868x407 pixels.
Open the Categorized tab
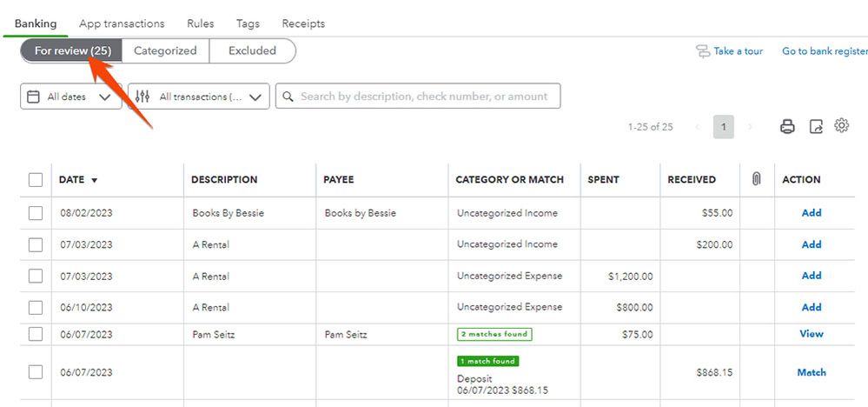coord(165,50)
